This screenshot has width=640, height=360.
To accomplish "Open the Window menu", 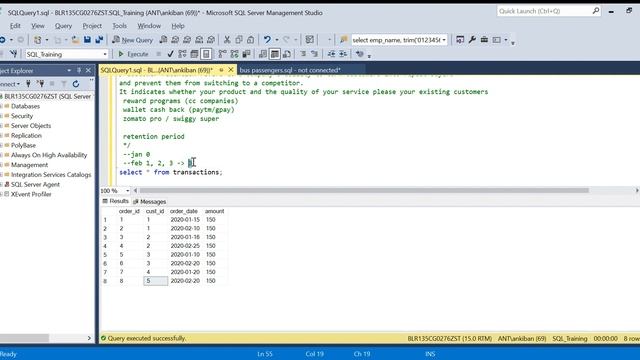I will (x=149, y=26).
